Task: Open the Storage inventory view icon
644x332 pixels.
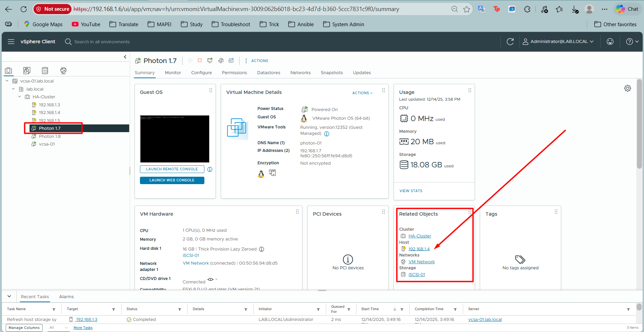Action: 45,70
